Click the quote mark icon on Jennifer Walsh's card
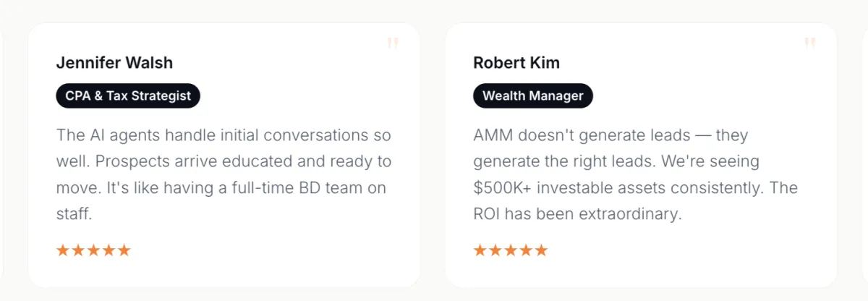The image size is (868, 301). click(393, 44)
